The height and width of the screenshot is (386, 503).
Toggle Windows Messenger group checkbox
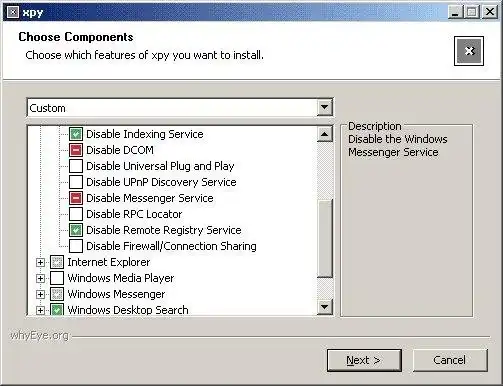(57, 294)
